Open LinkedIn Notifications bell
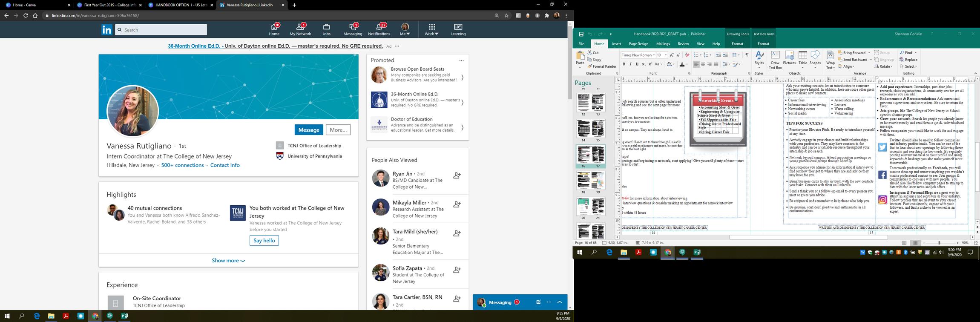The image size is (980, 322). coord(379,29)
